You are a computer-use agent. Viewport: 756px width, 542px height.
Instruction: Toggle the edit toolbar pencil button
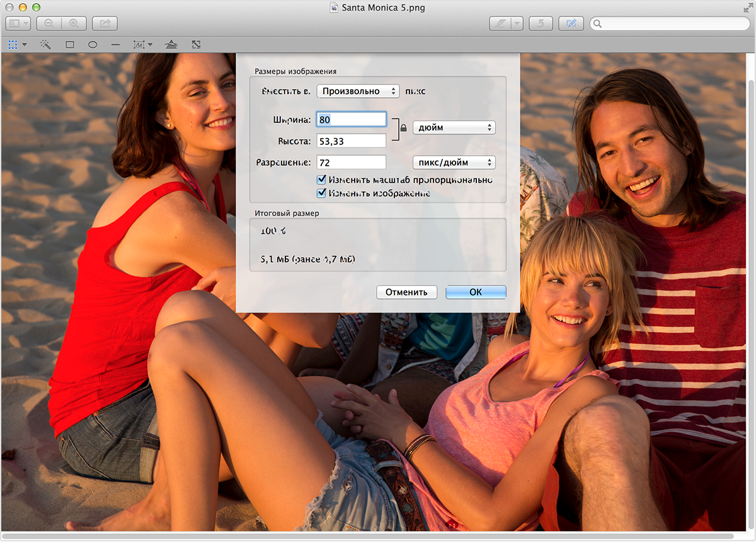[571, 24]
